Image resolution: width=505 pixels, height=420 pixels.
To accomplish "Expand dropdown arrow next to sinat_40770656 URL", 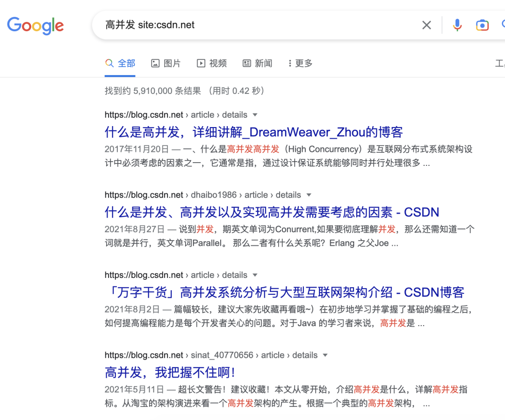I will pyautogui.click(x=325, y=356).
